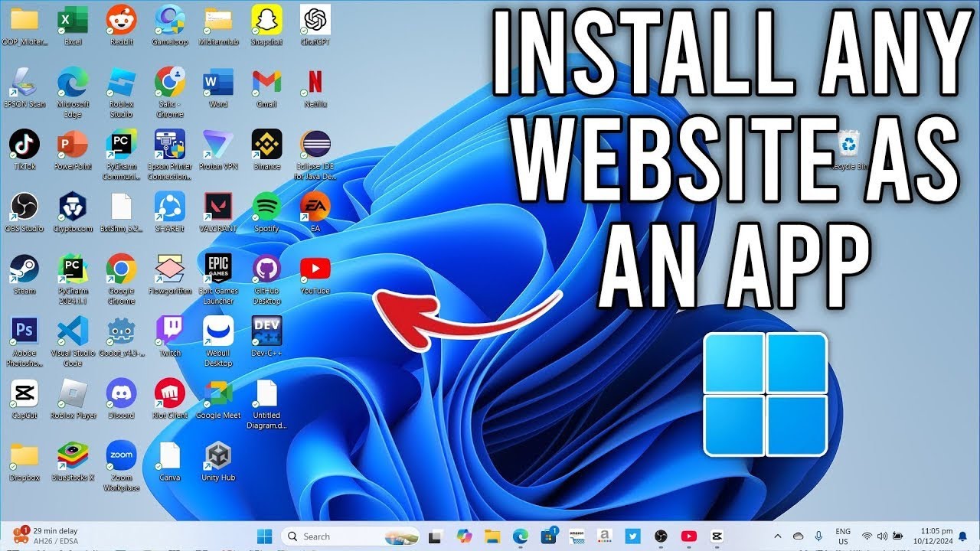The image size is (980, 551).
Task: Open the Riot Client desktop shortcut
Action: tap(170, 397)
